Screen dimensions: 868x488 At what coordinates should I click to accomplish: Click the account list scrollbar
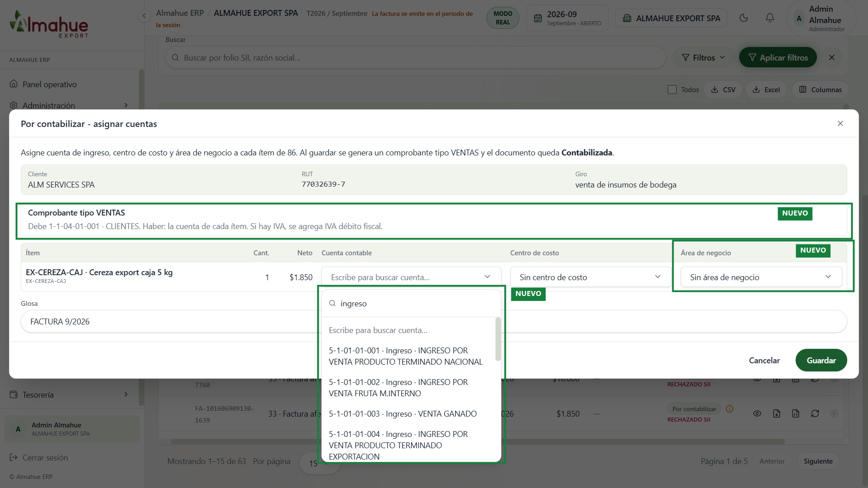coord(498,339)
